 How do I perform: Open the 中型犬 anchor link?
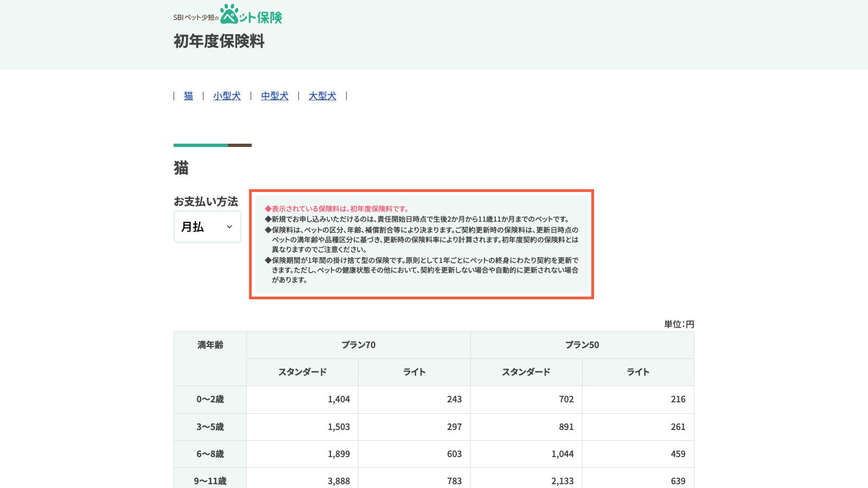coord(275,96)
